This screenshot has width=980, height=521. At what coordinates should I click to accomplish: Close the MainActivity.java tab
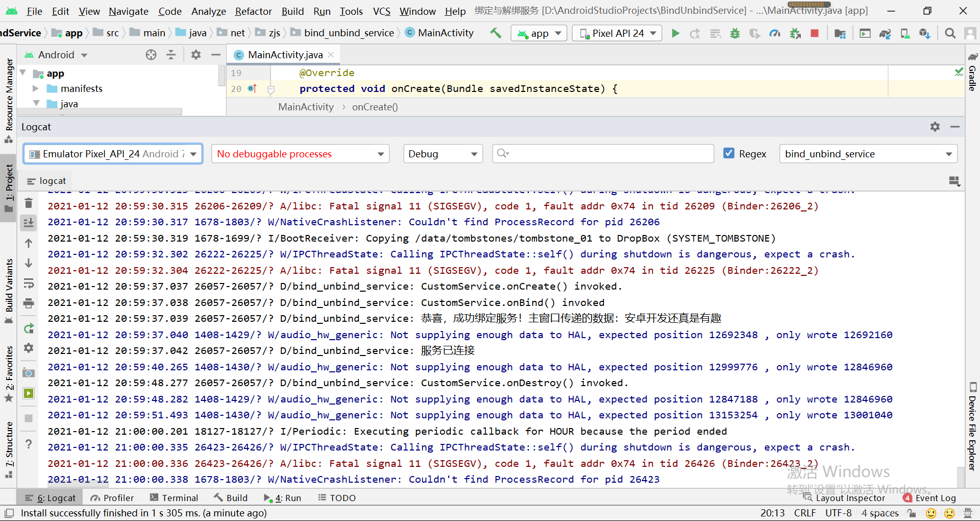click(331, 55)
